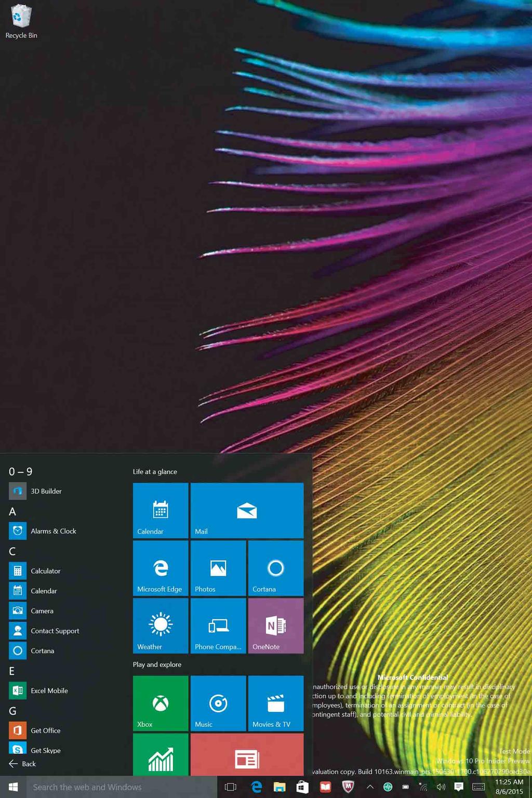Open the green stock chart Money tile
This screenshot has height=798, width=532.
[x=161, y=754]
